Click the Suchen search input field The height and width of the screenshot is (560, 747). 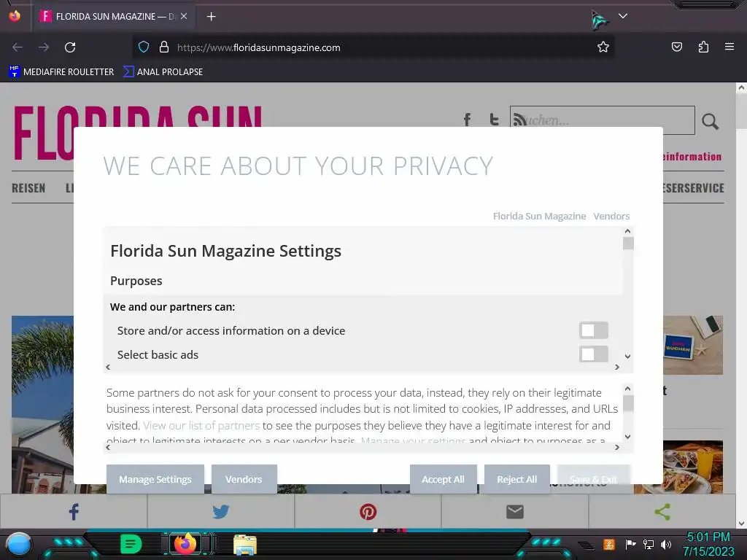602,120
